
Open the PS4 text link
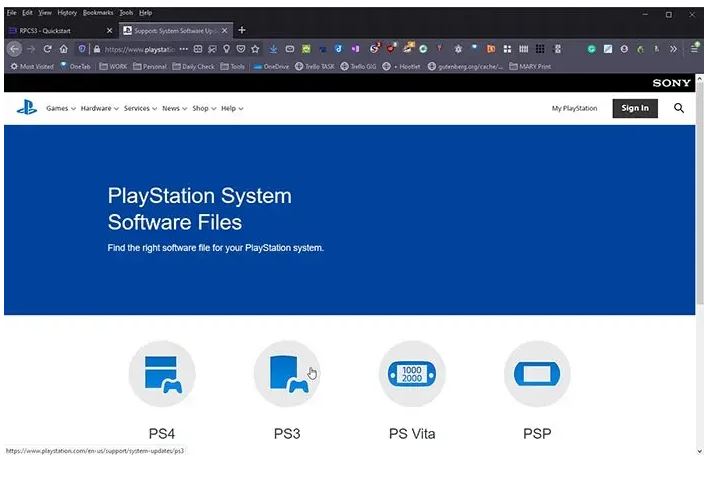(162, 433)
